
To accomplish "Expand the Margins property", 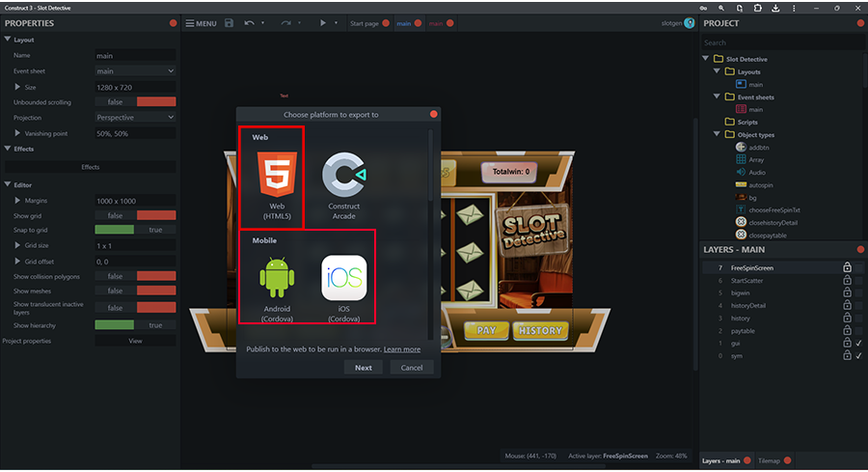I will coord(17,200).
